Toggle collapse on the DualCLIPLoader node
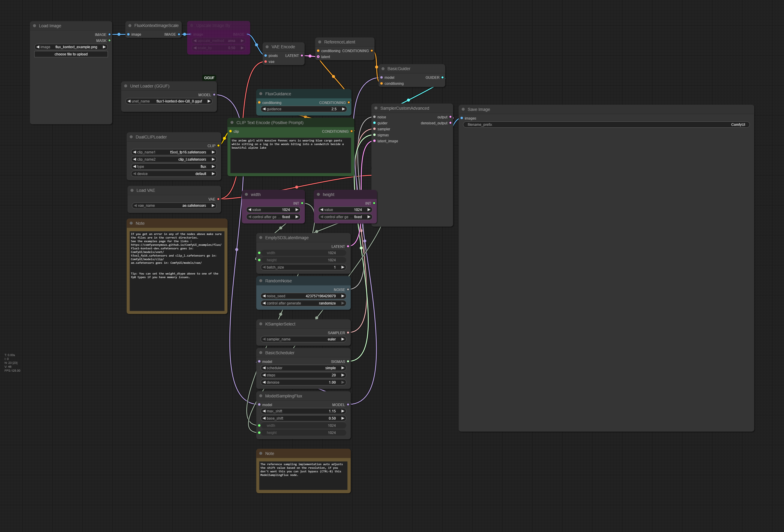Screen dimensions: 784x532 pos(131,137)
